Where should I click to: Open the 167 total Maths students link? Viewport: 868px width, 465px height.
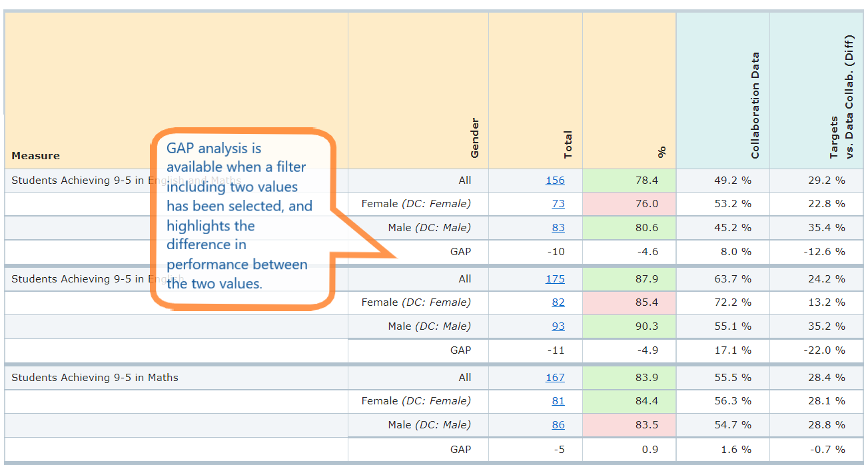[555, 377]
